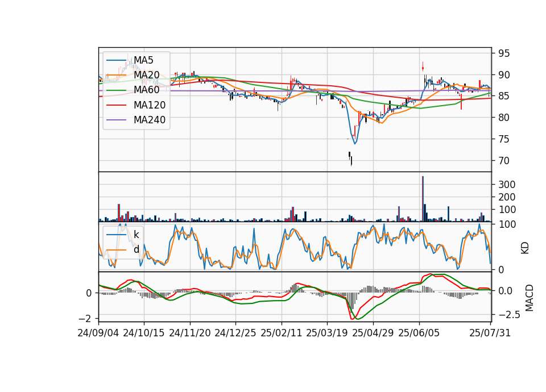This screenshot has height=392, width=546.
Task: Click the lowest black candlestick near price 70
Action: point(351,161)
